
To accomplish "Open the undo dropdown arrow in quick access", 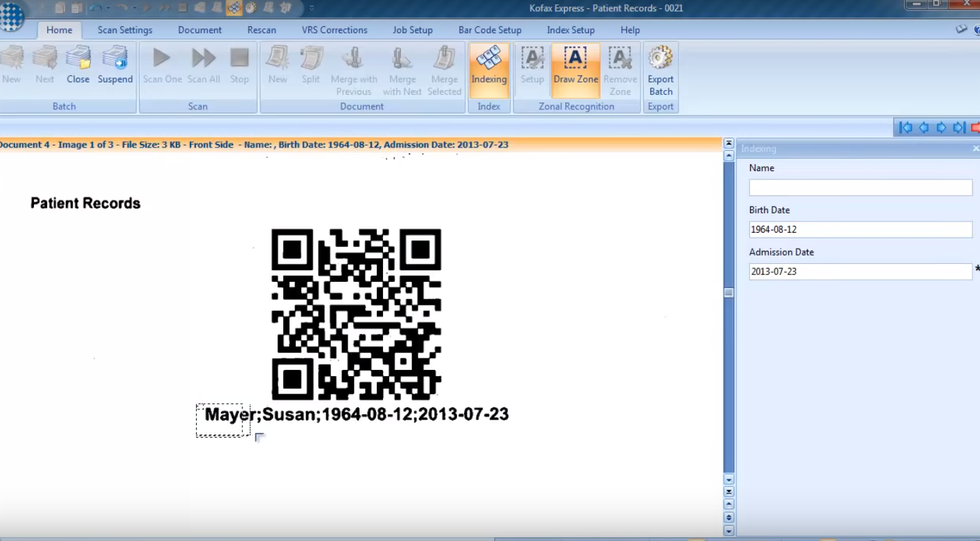I will click(108, 8).
